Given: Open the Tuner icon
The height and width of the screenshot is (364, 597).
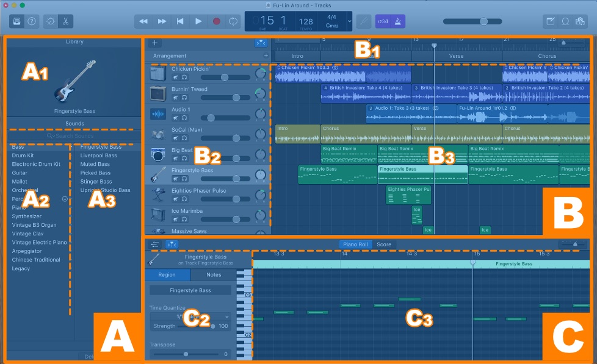Looking at the screenshot, I should 364,21.
